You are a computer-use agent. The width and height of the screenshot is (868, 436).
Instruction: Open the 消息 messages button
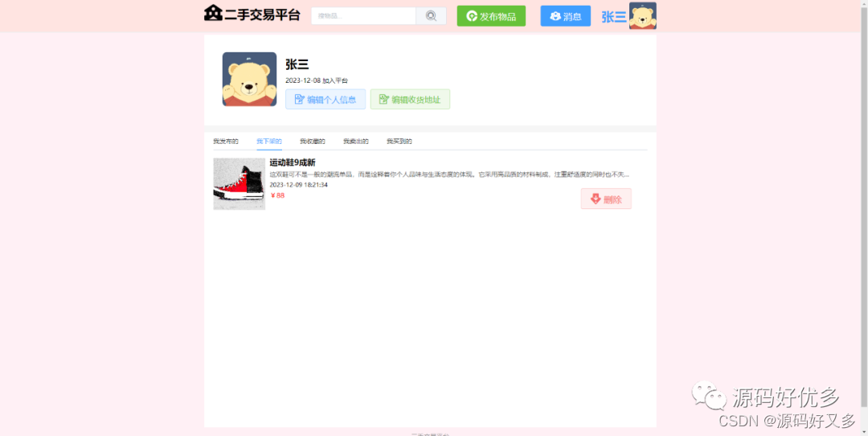(x=565, y=16)
